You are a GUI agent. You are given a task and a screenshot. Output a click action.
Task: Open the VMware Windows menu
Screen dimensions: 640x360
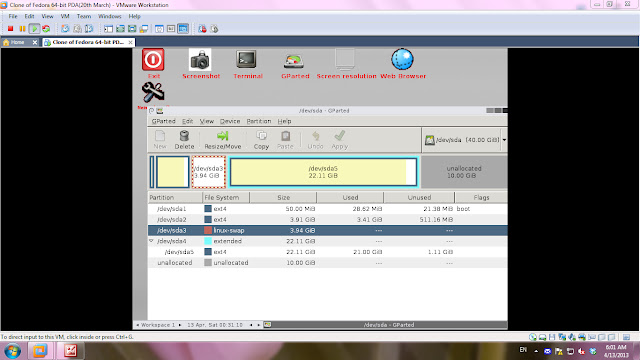[110, 16]
